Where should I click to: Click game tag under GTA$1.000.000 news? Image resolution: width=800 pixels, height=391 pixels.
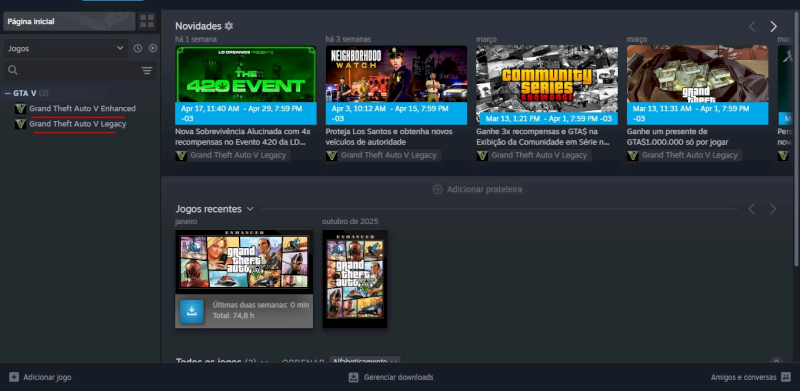(684, 155)
